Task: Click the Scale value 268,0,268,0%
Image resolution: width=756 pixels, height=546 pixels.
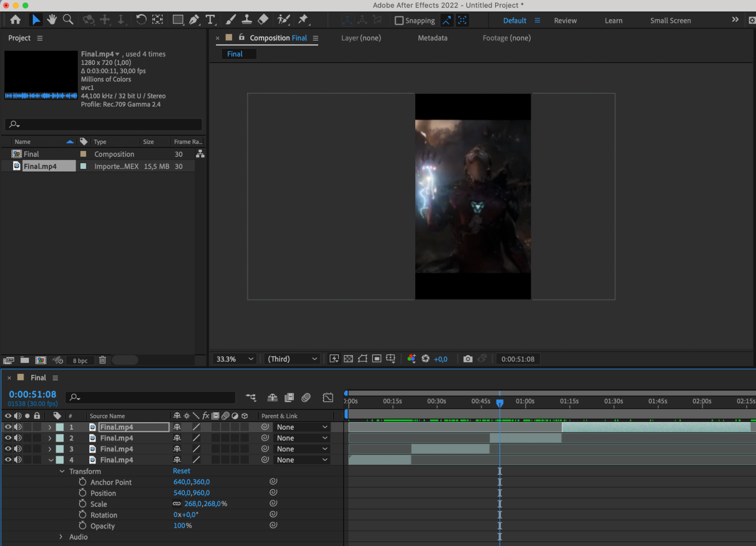Action: [205, 504]
